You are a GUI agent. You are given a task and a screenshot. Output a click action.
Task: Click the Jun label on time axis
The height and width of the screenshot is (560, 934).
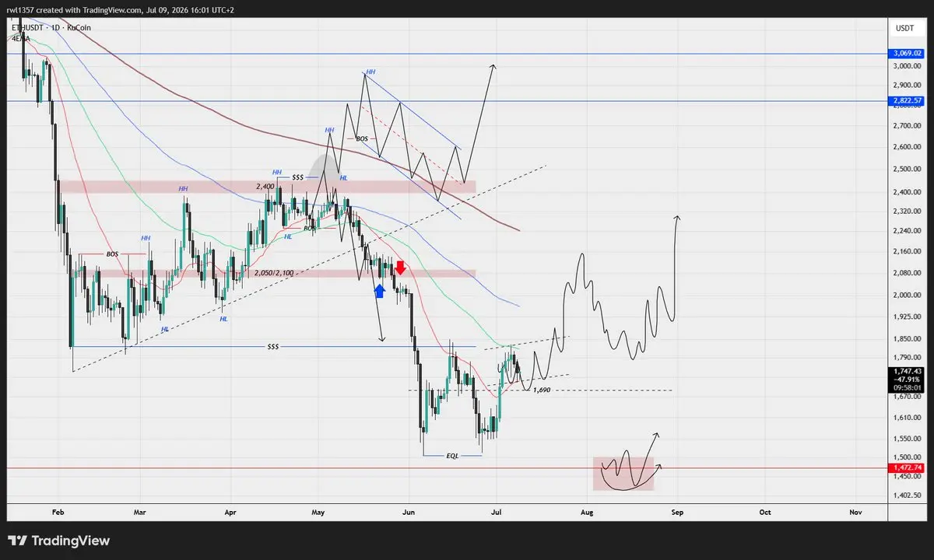pyautogui.click(x=407, y=513)
